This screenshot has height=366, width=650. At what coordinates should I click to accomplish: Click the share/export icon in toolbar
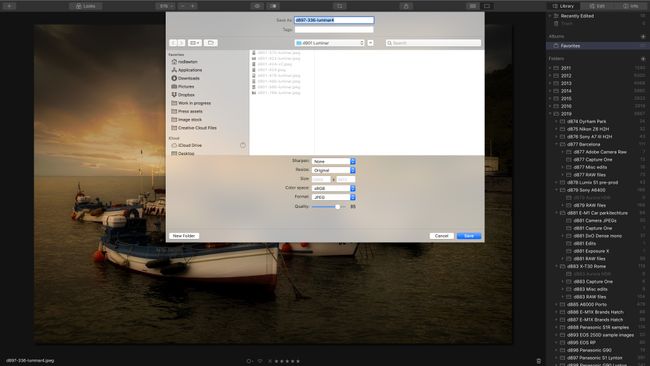[406, 6]
